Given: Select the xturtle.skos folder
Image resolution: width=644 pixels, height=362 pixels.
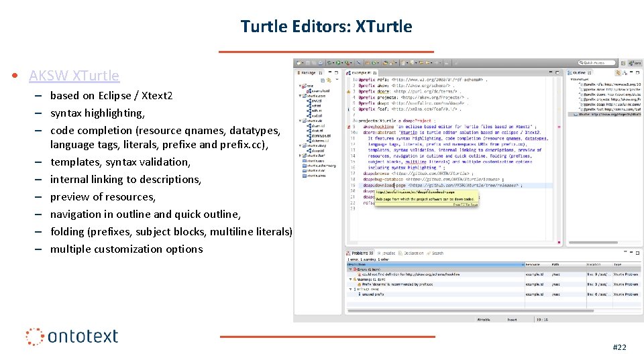Looking at the screenshot, I should pyautogui.click(x=314, y=176).
